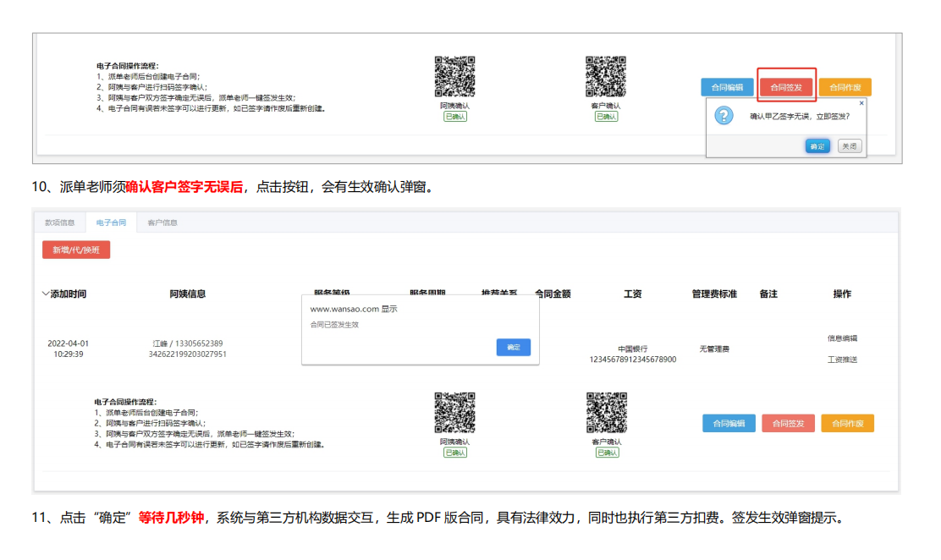Confirm signing with the blue 确定 in popover
The image size is (941, 560).
817,145
